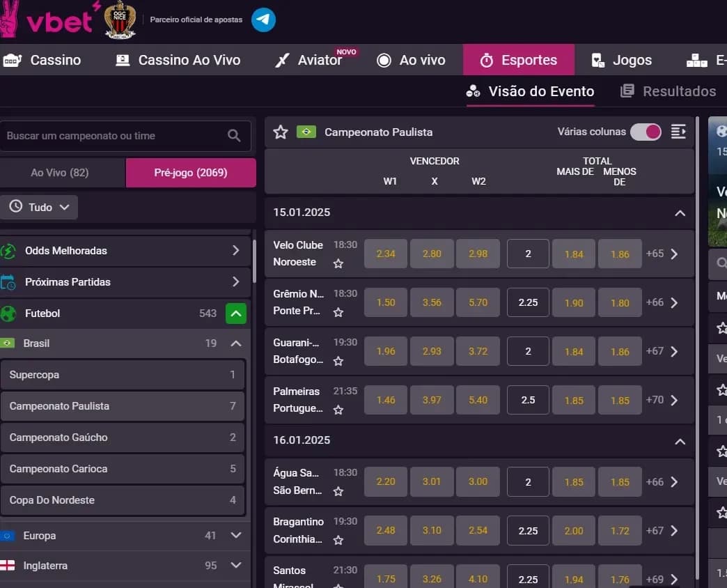The width and height of the screenshot is (727, 588).
Task: Open the Supercopa league
Action: click(x=123, y=375)
